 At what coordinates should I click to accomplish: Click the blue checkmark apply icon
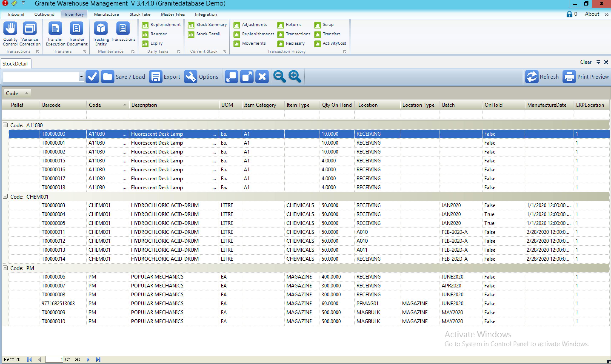pos(92,77)
